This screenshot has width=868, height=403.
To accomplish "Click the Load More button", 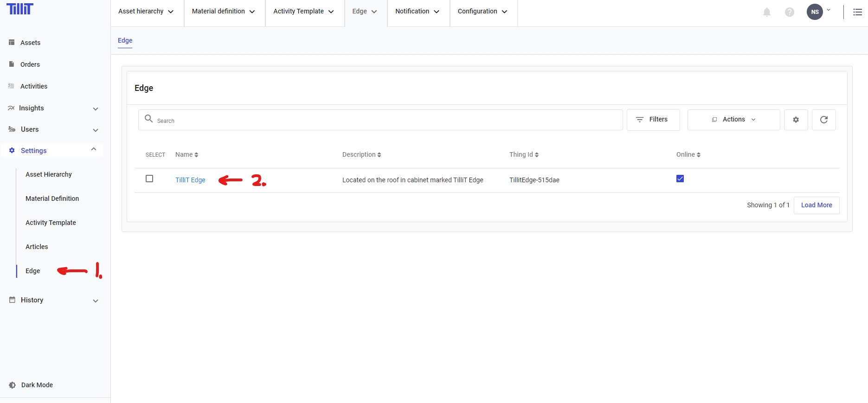I will (x=816, y=205).
